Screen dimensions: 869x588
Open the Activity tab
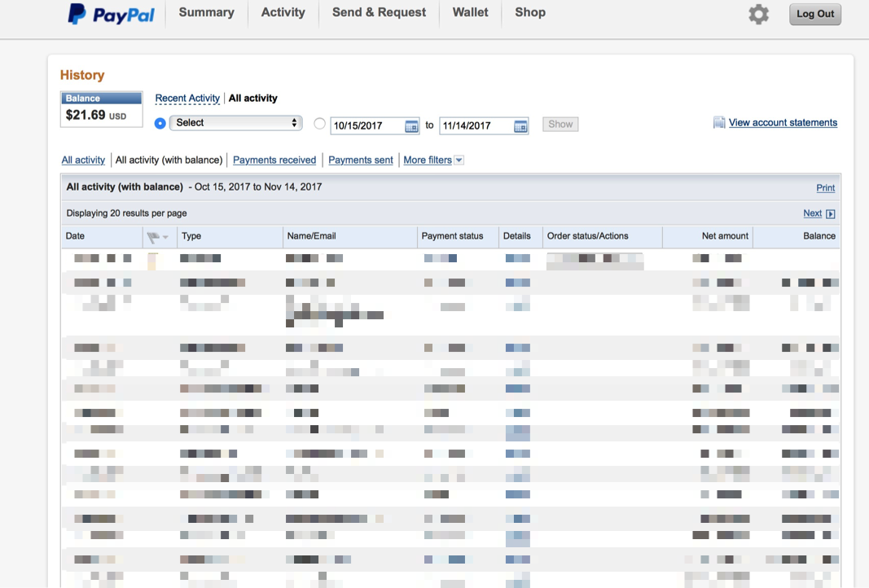coord(283,13)
